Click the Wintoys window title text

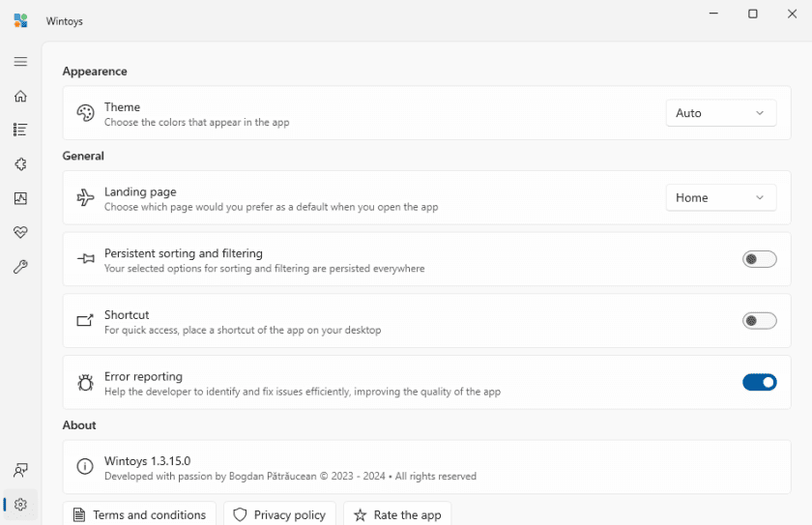(64, 21)
